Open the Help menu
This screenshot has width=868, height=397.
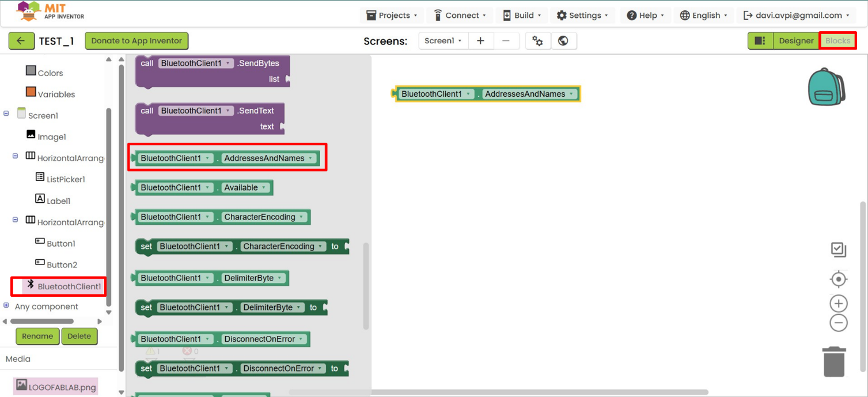tap(645, 16)
